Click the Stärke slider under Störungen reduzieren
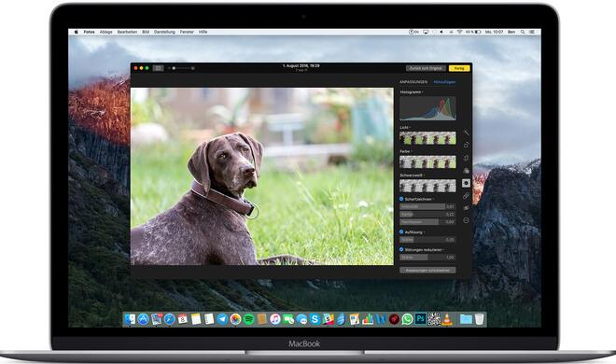 coord(427,258)
